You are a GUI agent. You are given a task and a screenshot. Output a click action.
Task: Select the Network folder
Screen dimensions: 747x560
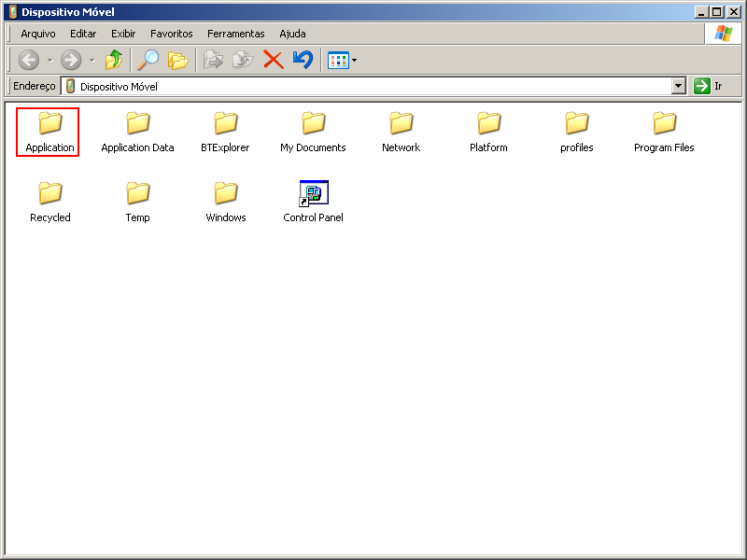402,132
